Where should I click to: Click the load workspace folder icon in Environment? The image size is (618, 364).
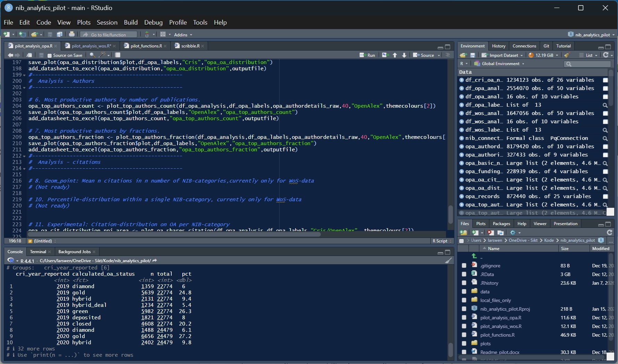pyautogui.click(x=463, y=55)
